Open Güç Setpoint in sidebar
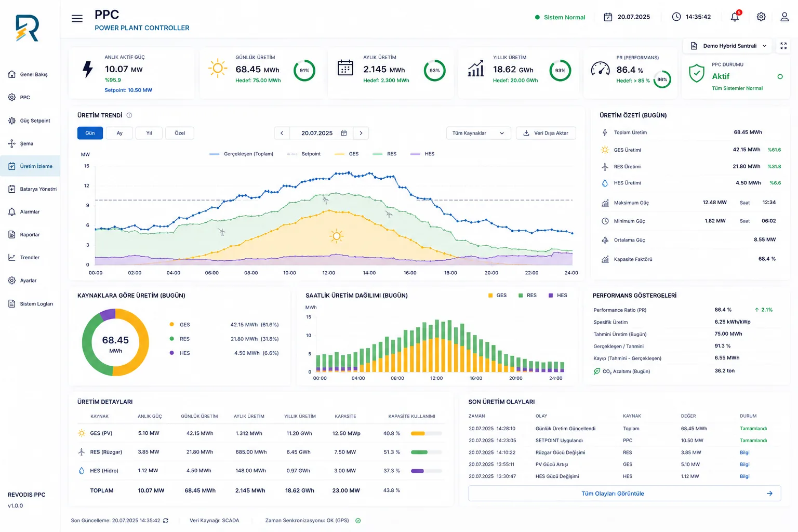This screenshot has width=798, height=532. click(30, 121)
